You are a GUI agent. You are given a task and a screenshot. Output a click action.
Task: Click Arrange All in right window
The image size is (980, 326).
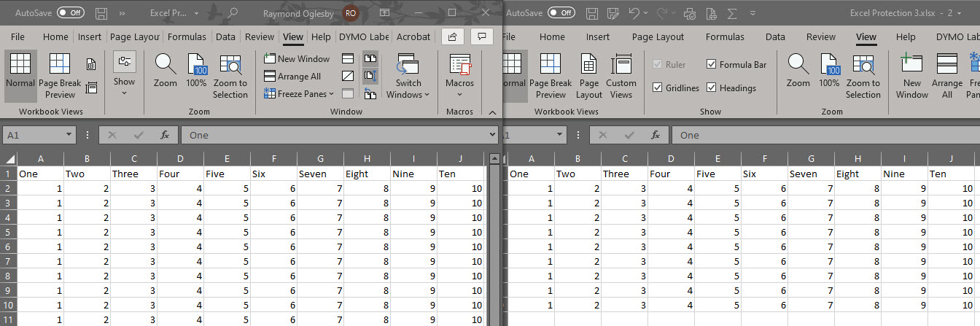coord(946,76)
